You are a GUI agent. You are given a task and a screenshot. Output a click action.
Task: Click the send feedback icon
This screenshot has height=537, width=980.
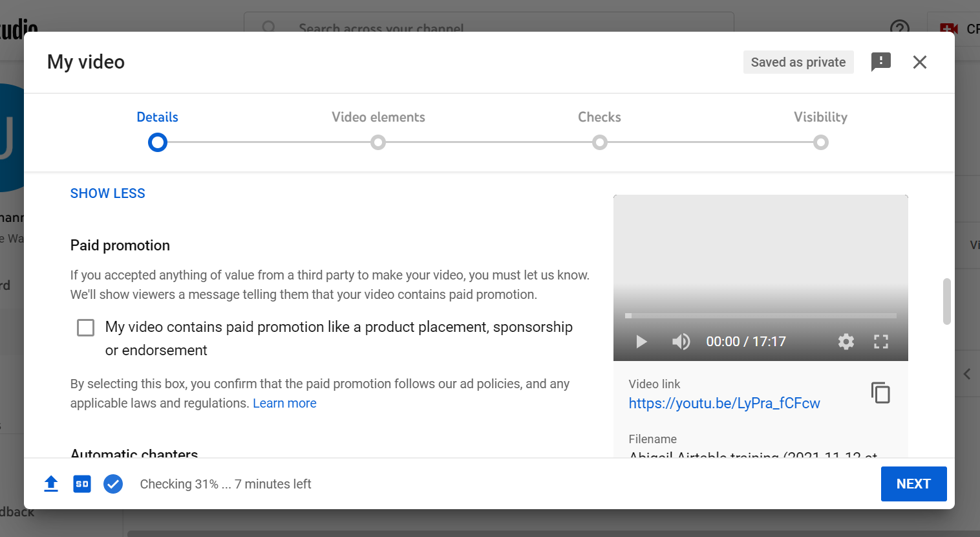point(880,62)
